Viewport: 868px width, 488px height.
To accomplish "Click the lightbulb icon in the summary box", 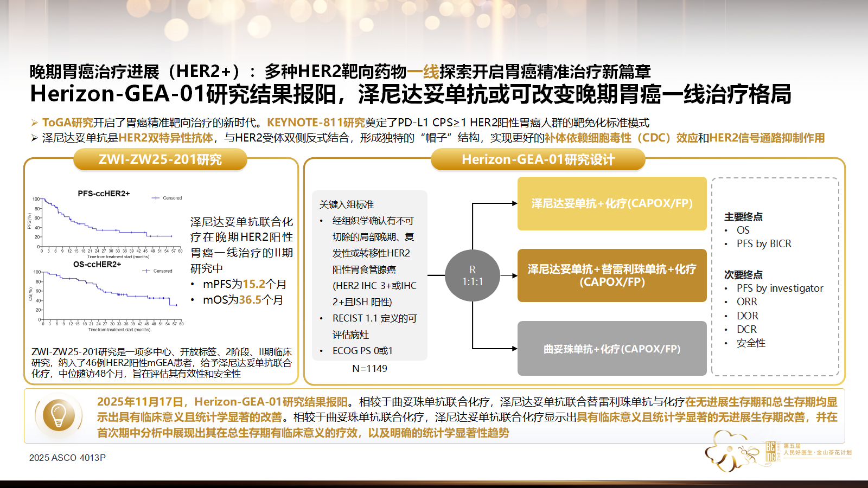I will pyautogui.click(x=58, y=415).
